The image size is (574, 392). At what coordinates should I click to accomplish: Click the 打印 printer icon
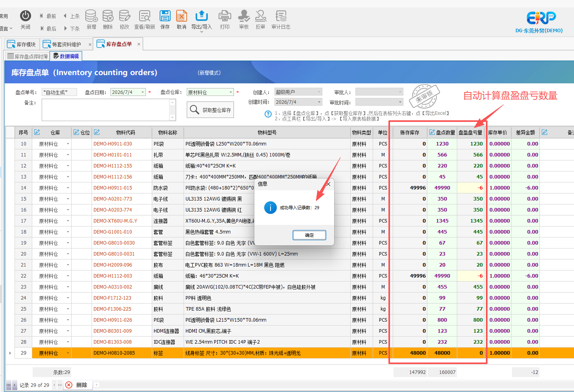click(225, 16)
